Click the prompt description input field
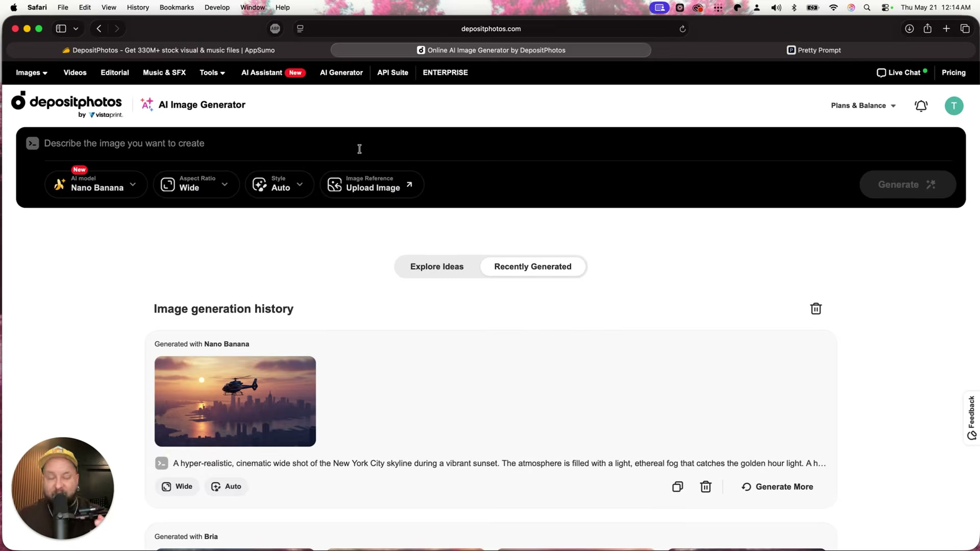The width and height of the screenshot is (980, 551). (x=498, y=143)
